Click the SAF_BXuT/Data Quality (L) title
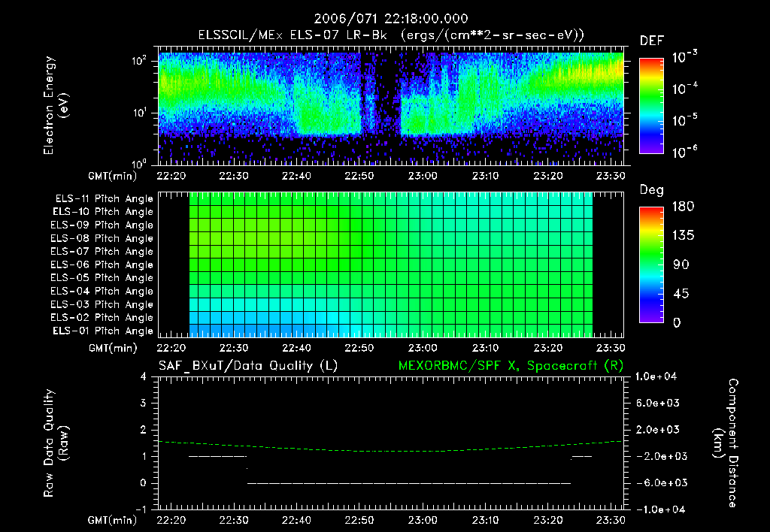The width and height of the screenshot is (770, 532). pyautogui.click(x=248, y=366)
